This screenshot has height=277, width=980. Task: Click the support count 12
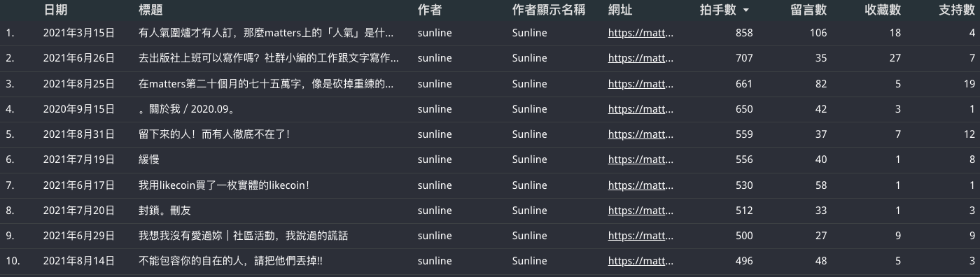(x=969, y=134)
